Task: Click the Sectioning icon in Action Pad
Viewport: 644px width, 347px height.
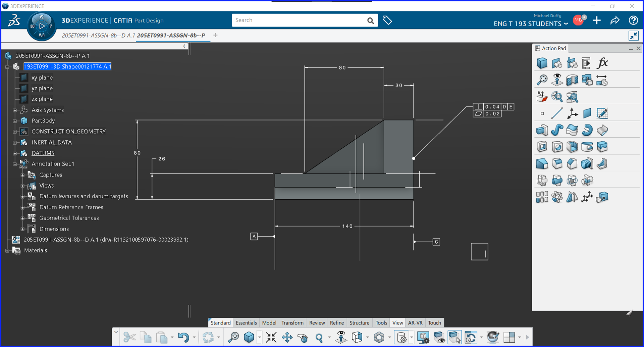Action: click(572, 80)
